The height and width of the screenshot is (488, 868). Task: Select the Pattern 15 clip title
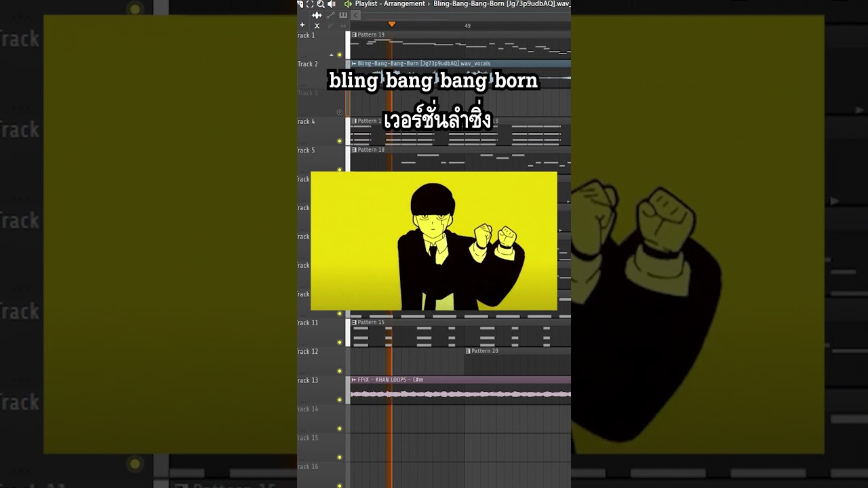coord(371,323)
